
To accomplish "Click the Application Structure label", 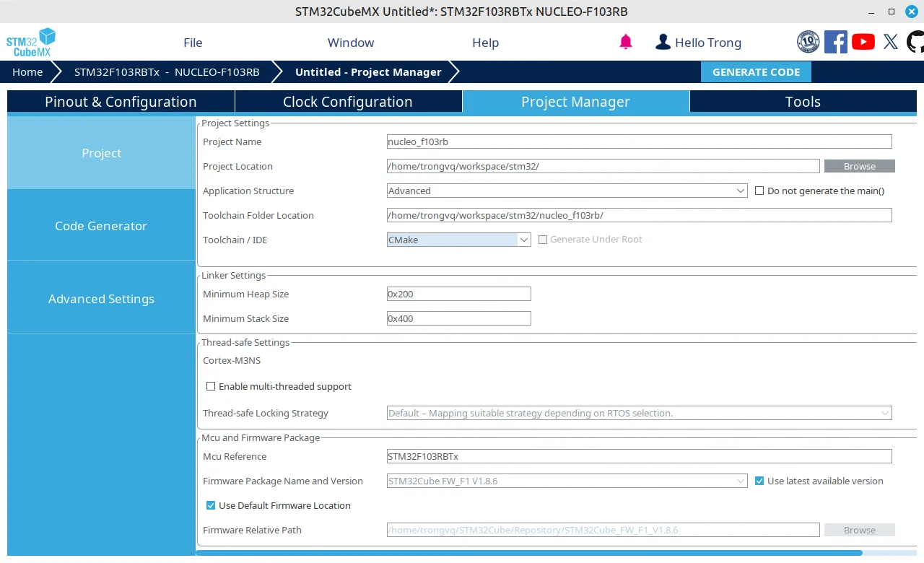I will [248, 191].
